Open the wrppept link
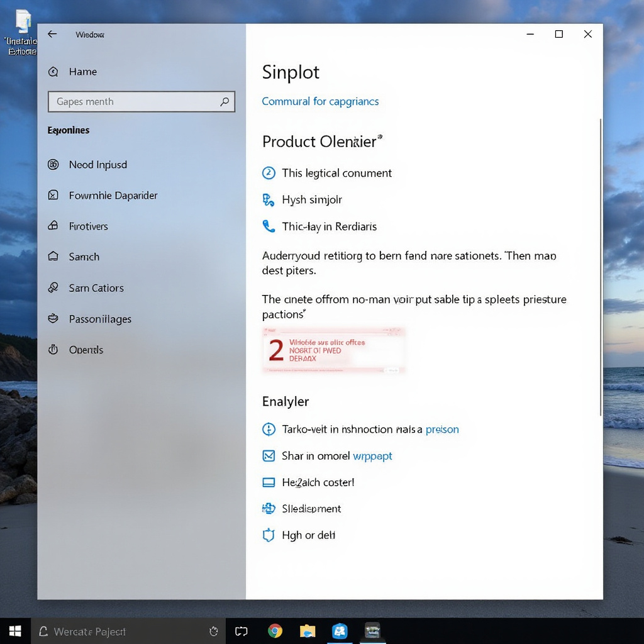 click(x=372, y=456)
